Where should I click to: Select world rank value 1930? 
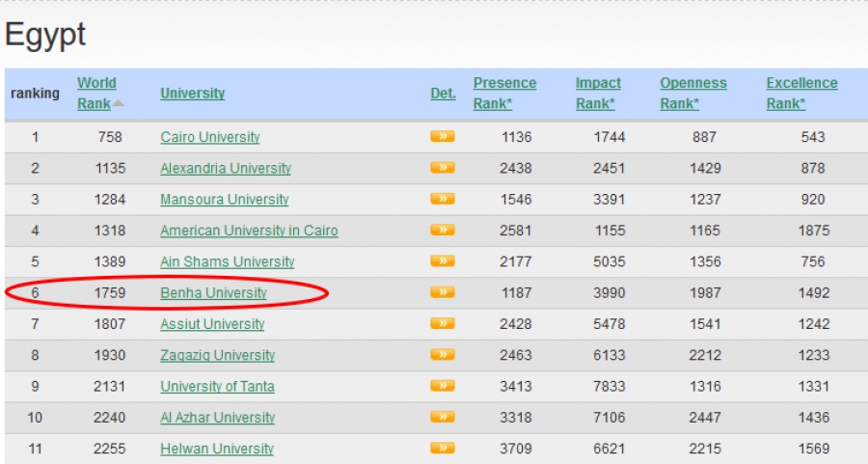click(110, 355)
